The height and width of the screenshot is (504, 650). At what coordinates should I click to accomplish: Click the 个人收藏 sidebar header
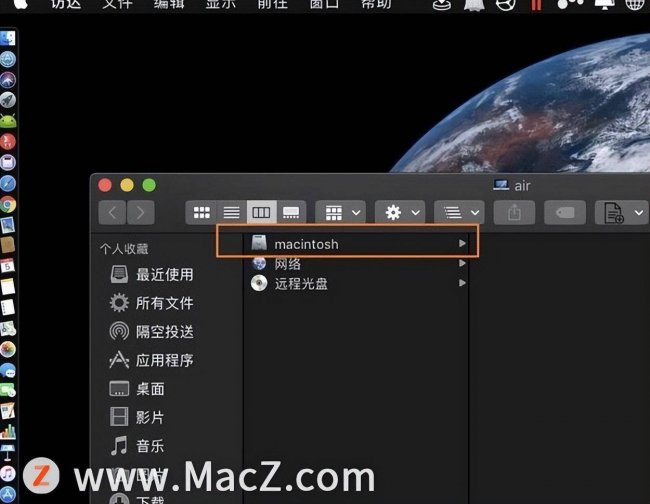coord(124,249)
